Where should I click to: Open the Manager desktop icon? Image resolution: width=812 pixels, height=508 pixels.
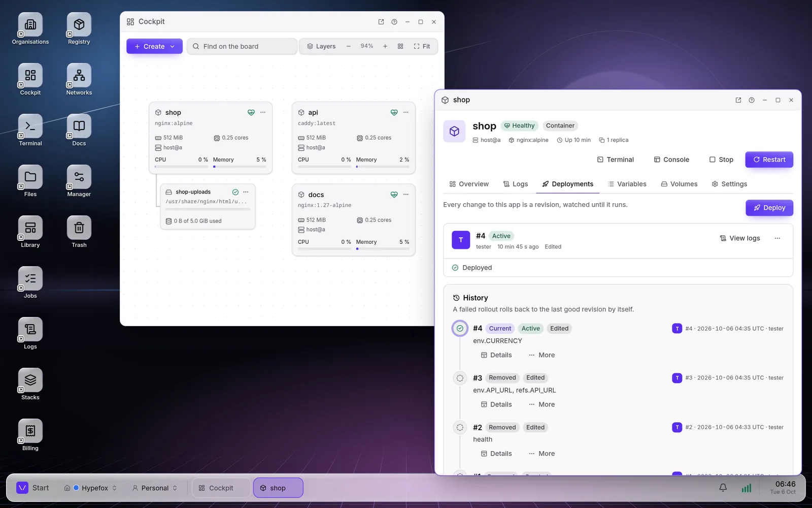79,181
